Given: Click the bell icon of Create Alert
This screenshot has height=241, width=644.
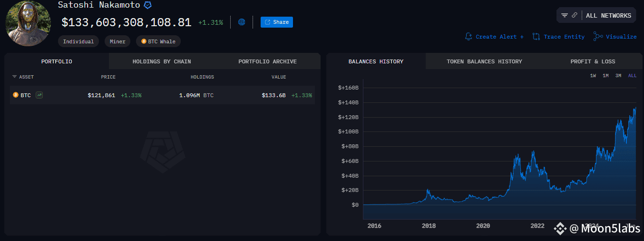Looking at the screenshot, I should point(468,37).
